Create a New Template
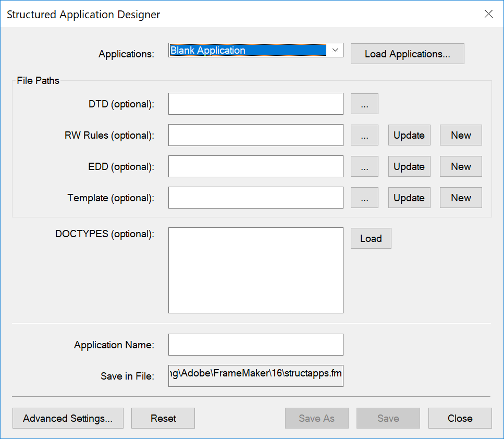Viewport: 504px width, 439px height. [x=460, y=198]
